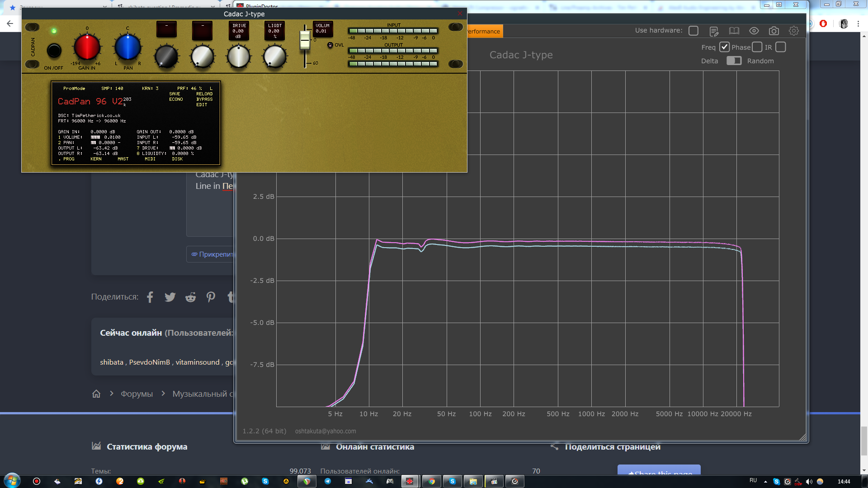This screenshot has height=488, width=868.
Task: Click the red GAIN IN knob
Action: coord(87,47)
